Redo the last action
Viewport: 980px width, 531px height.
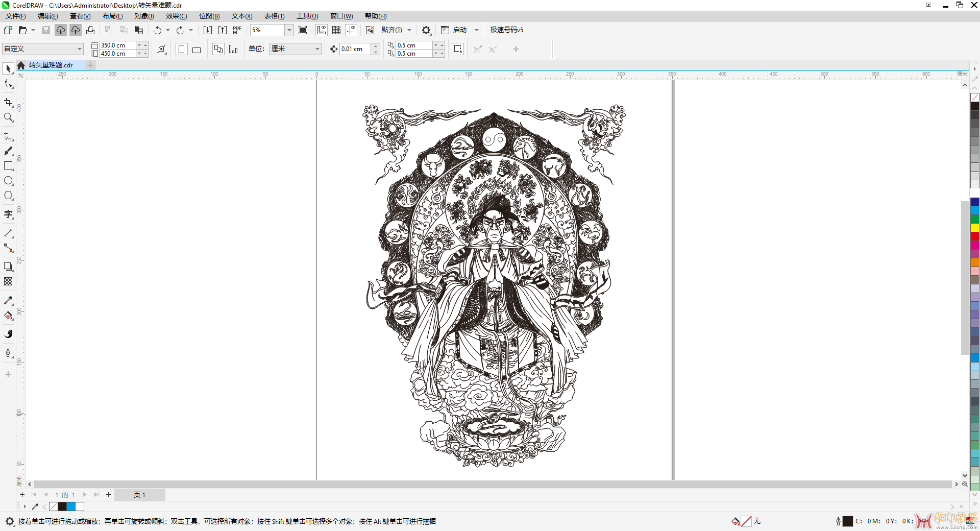(x=180, y=30)
